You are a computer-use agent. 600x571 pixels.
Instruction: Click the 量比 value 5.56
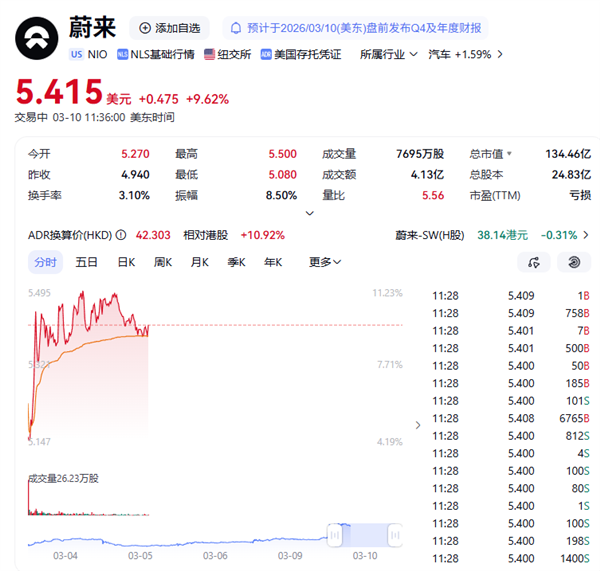pos(433,196)
